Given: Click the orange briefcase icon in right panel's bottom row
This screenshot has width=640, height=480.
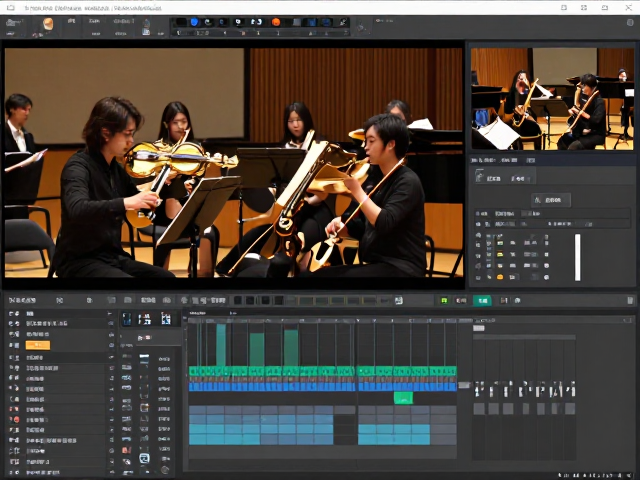Looking at the screenshot, I should [x=500, y=277].
